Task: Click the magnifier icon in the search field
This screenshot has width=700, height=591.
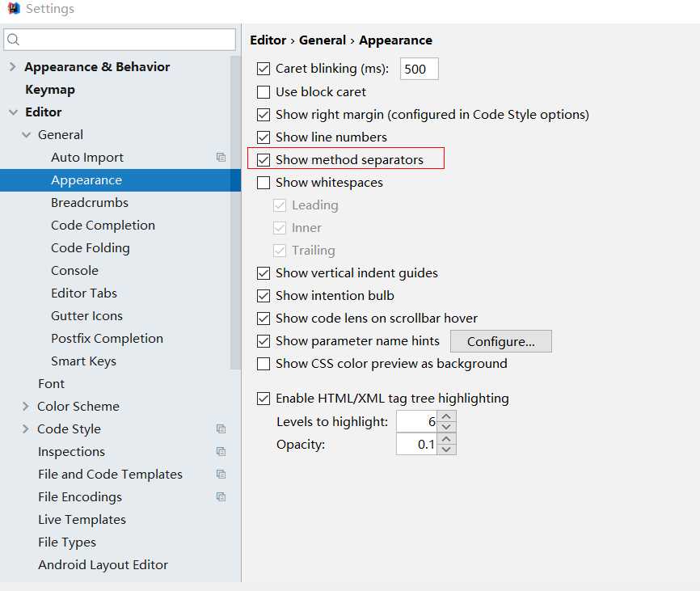Action: click(14, 40)
